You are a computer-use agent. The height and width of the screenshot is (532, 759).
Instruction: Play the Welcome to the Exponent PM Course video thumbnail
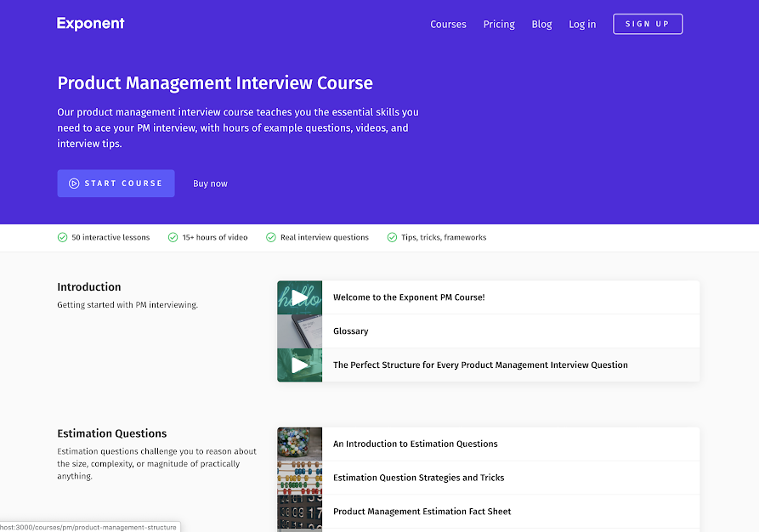(x=300, y=297)
